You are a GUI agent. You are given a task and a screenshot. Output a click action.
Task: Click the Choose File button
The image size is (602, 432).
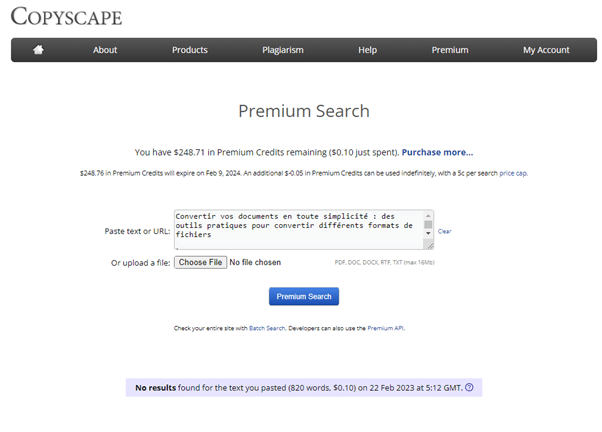click(x=200, y=262)
